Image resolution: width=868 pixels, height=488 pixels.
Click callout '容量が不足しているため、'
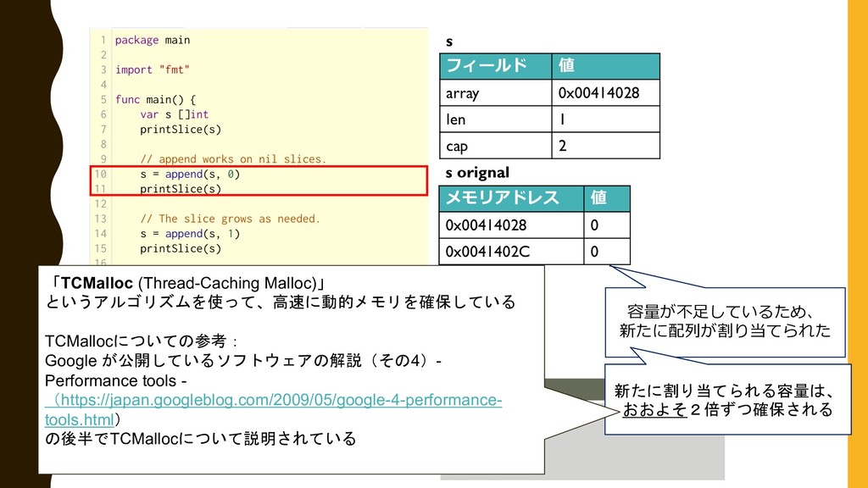coord(720,312)
